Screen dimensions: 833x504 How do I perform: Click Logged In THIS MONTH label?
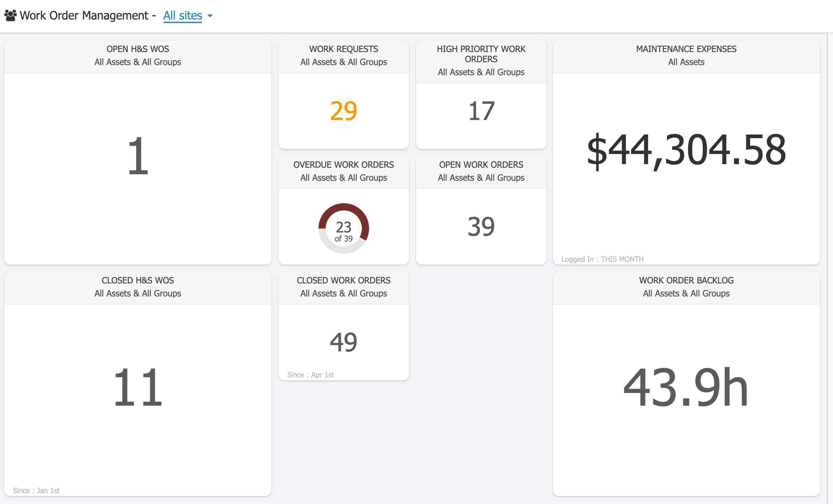pos(602,259)
